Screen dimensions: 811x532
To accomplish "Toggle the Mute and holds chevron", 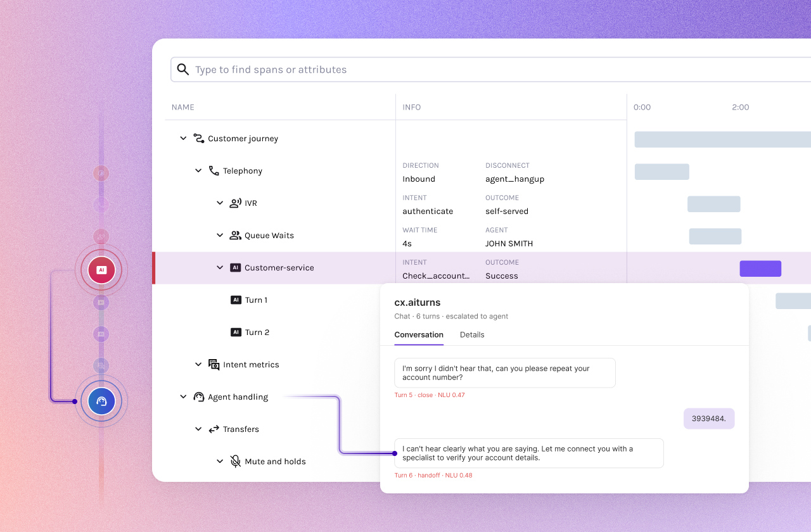I will [220, 461].
